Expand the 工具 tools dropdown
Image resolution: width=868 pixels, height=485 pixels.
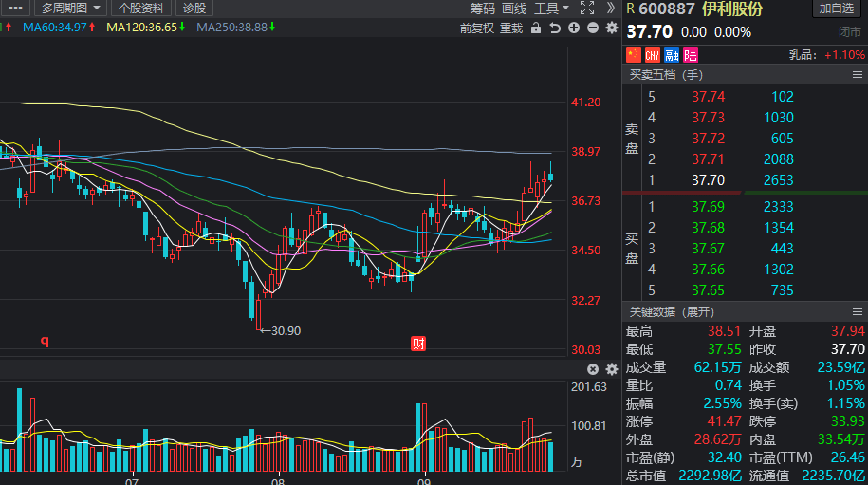[x=551, y=8]
